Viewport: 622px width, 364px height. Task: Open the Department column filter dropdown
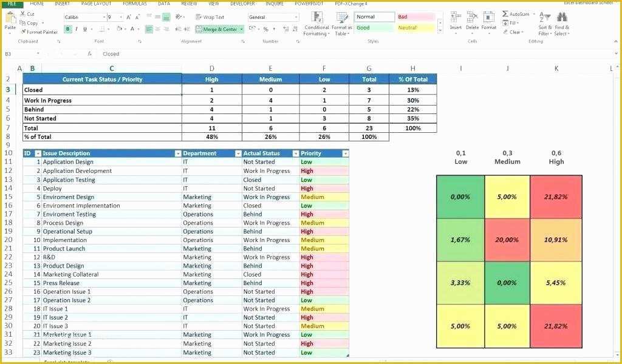(x=238, y=153)
